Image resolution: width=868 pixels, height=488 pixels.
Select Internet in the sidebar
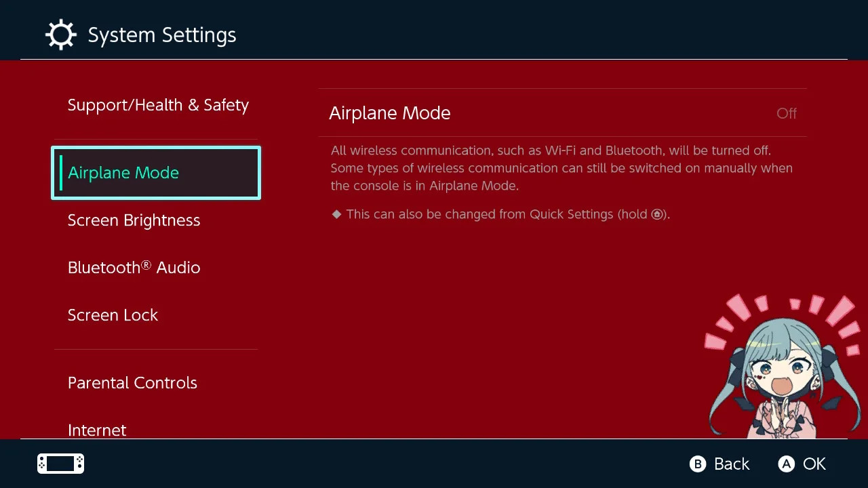(97, 430)
